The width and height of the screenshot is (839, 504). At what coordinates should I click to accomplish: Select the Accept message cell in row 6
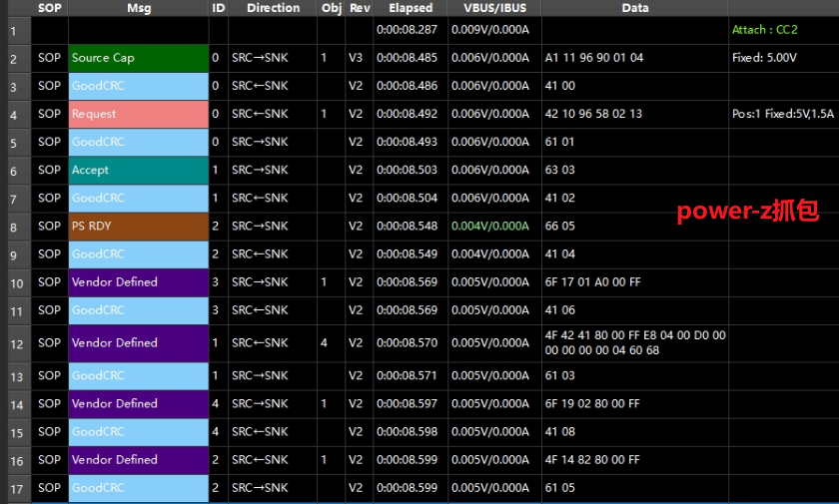coord(138,170)
